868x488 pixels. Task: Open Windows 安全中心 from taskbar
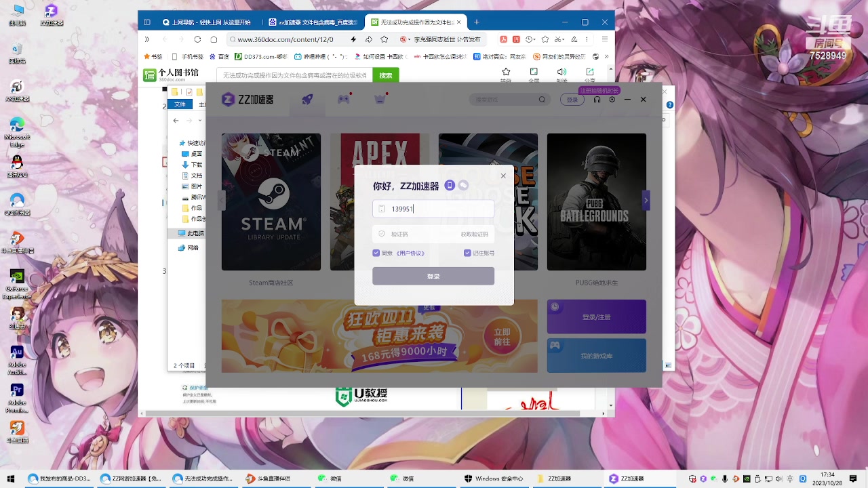[x=494, y=479]
